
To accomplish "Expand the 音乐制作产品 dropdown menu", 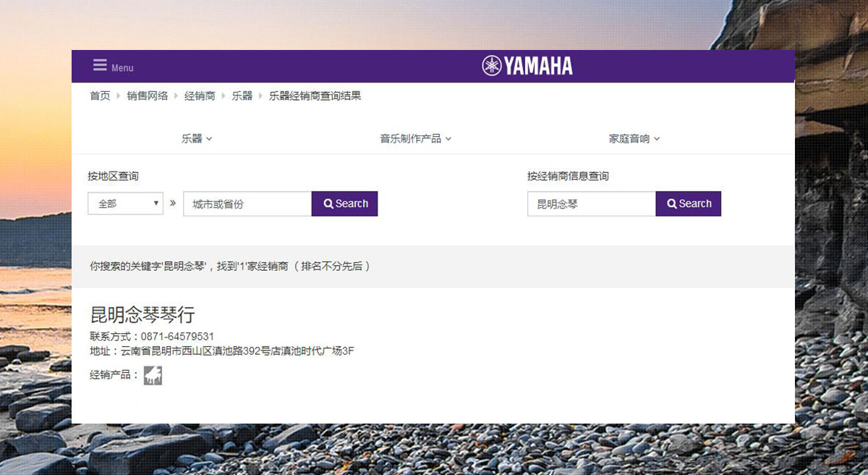I will [x=415, y=138].
